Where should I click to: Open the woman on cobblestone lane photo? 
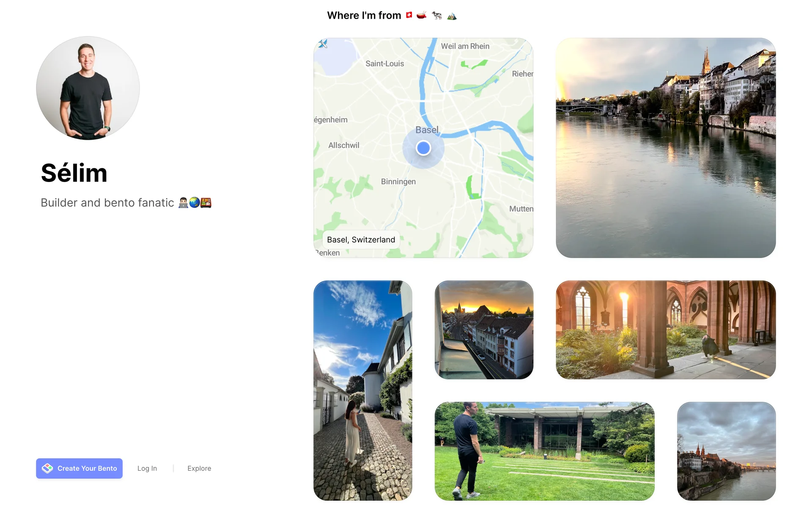[x=363, y=390]
